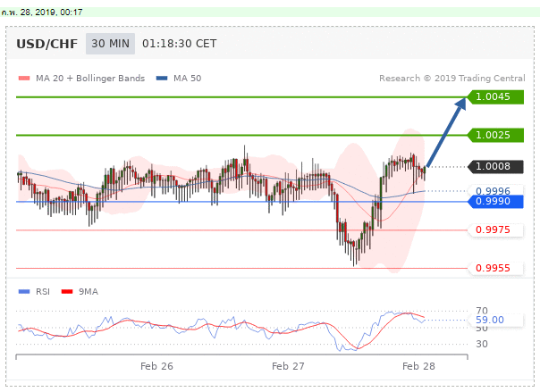Click the MA 20 + Bollinger Bands label
Image resolution: width=540 pixels, height=392 pixels.
tap(90, 79)
